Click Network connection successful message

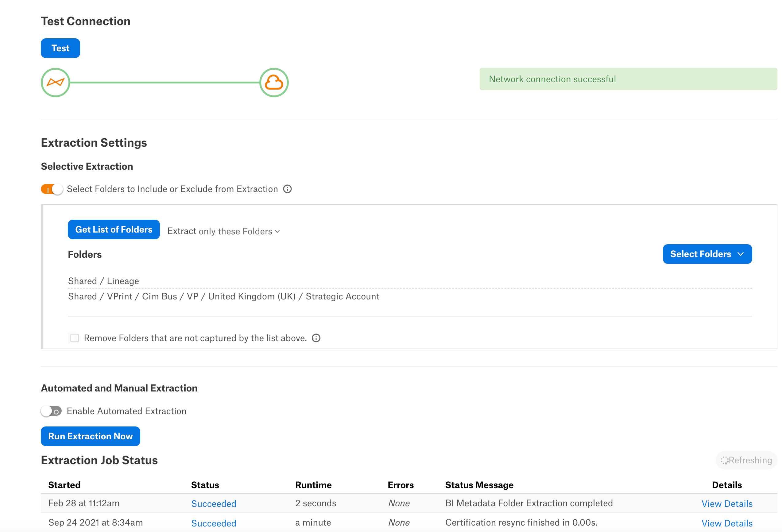coord(628,79)
